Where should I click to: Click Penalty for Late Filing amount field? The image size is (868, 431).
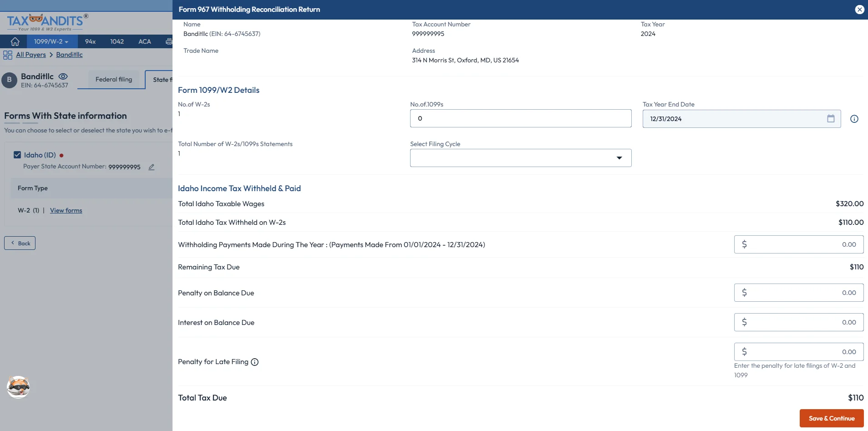point(799,352)
